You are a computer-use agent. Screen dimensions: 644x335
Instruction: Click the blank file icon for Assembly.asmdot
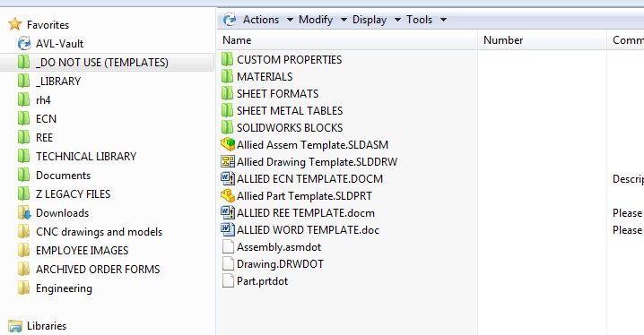[228, 247]
